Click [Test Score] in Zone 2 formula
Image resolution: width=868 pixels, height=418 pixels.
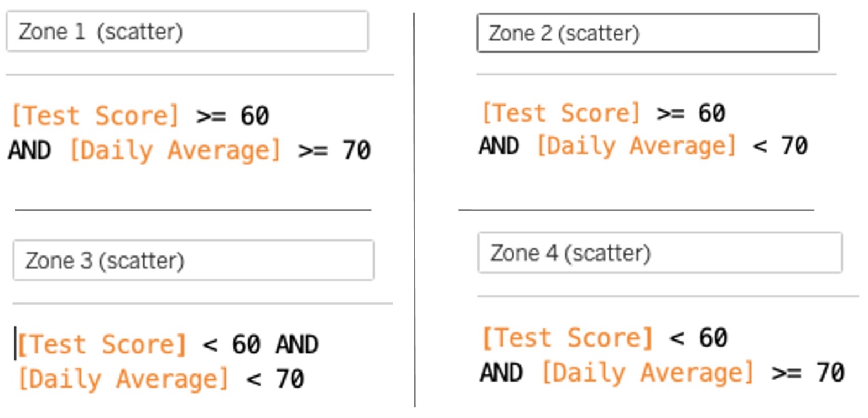coord(561,113)
